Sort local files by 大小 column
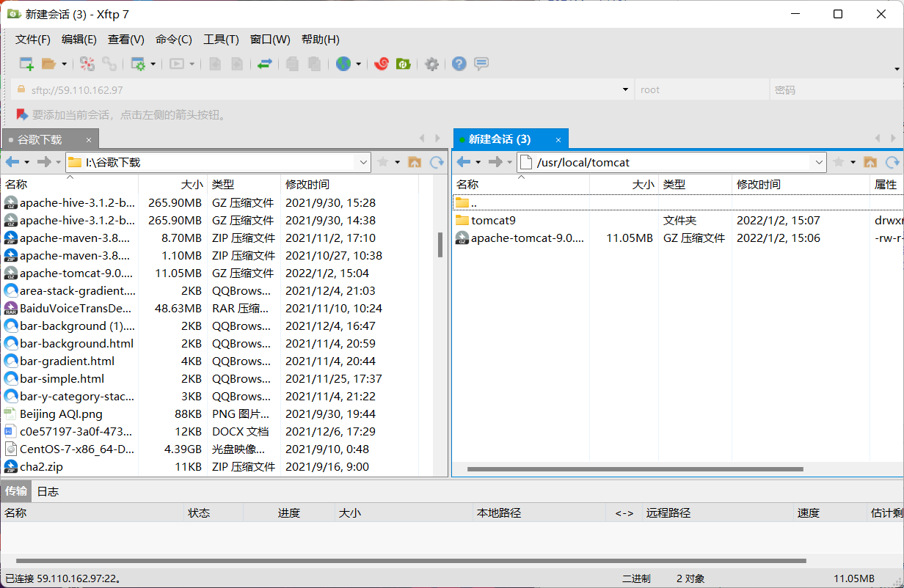This screenshot has width=904, height=588. point(173,185)
